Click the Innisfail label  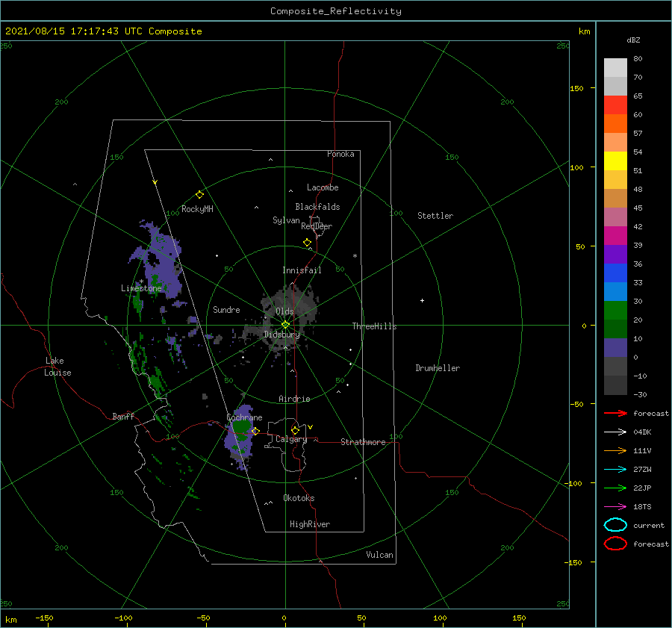coord(302,270)
